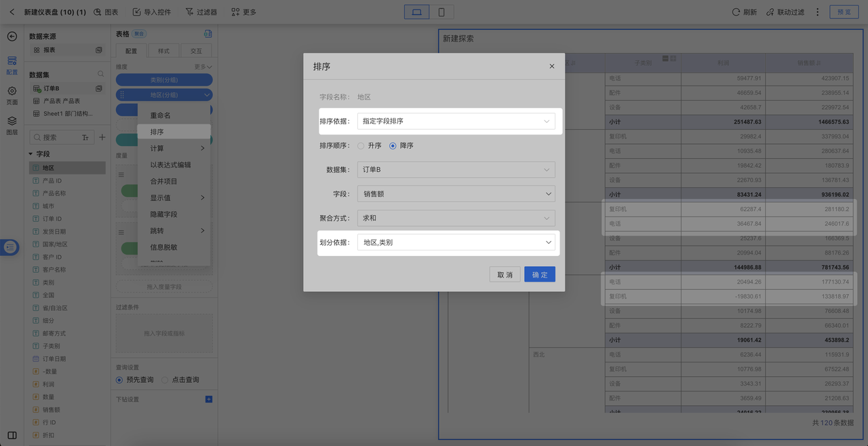Select the desktop layout view icon
This screenshot has height=446, width=868.
(416, 12)
